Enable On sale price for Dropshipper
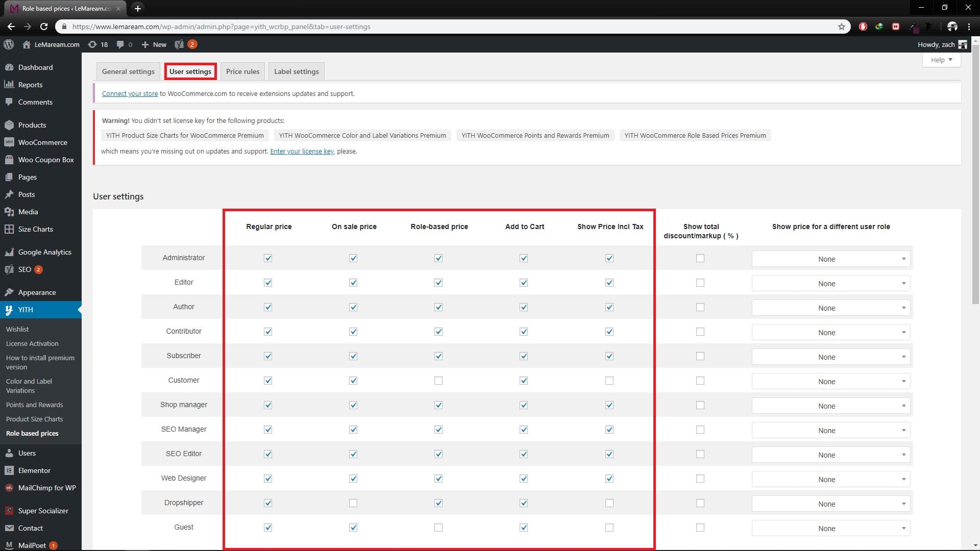 (353, 503)
